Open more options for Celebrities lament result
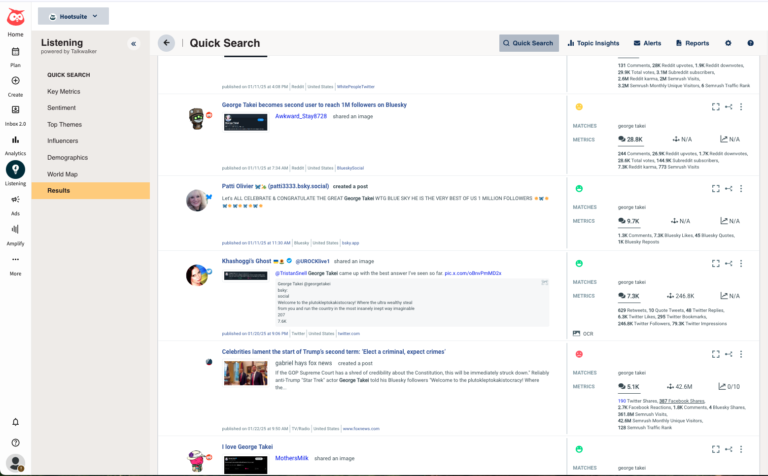The height and width of the screenshot is (476, 768). pos(741,354)
